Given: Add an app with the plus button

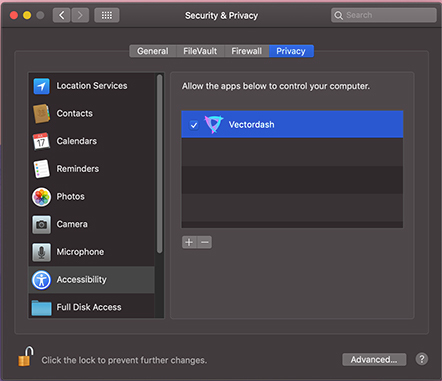Looking at the screenshot, I should 189,242.
